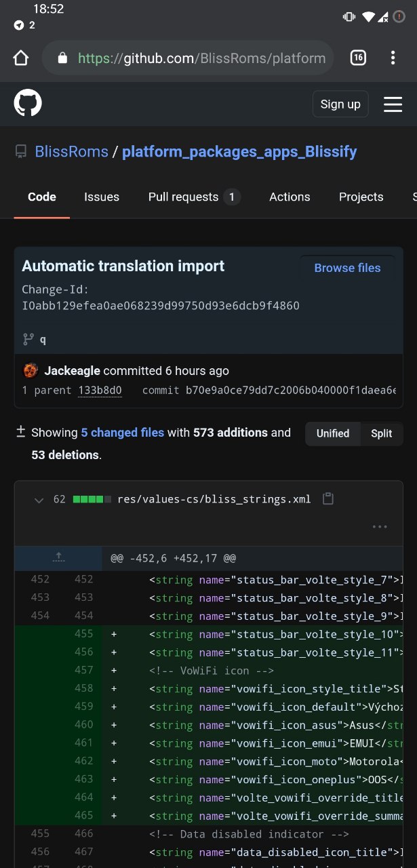Switch to Split diff view

[x=382, y=433]
